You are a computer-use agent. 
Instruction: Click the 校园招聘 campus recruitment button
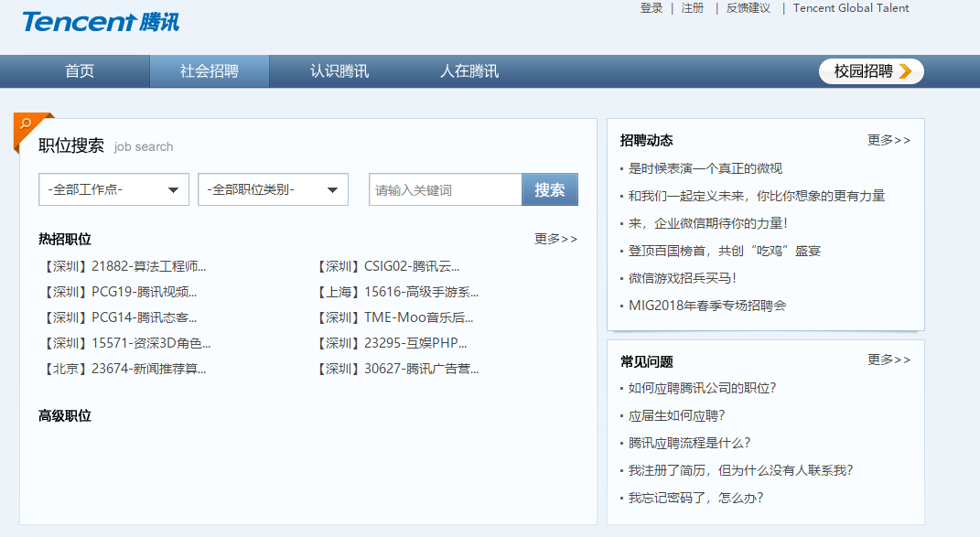pyautogui.click(x=871, y=71)
